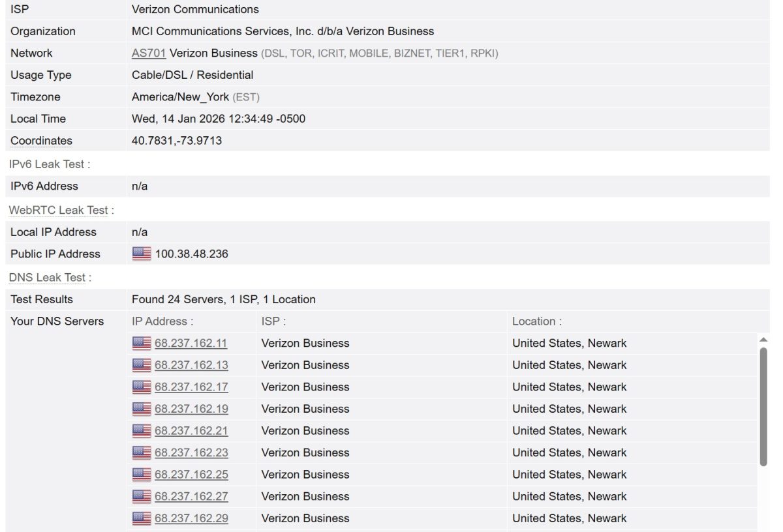783x532 pixels.
Task: Click the flag icon next to 68.237.162.29
Action: 142,518
